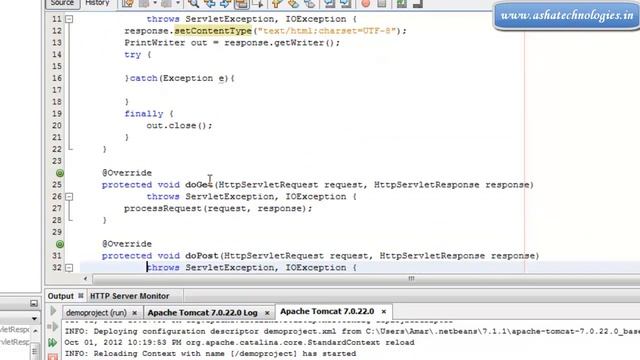Screen dimensions: 640x360
Task: Click the red Stop Server icon
Action: tap(53, 357)
